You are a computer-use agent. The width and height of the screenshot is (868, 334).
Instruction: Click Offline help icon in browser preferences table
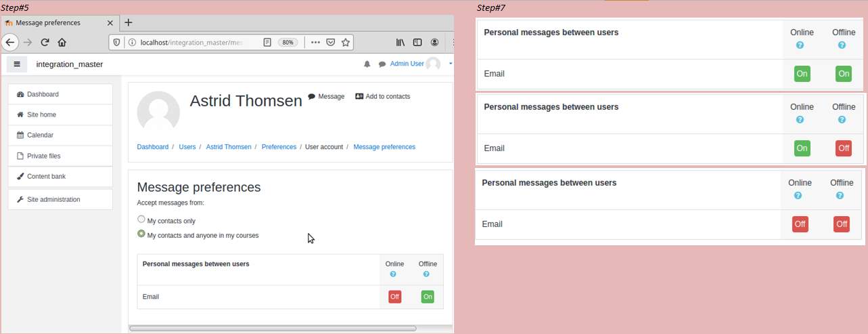(426, 274)
